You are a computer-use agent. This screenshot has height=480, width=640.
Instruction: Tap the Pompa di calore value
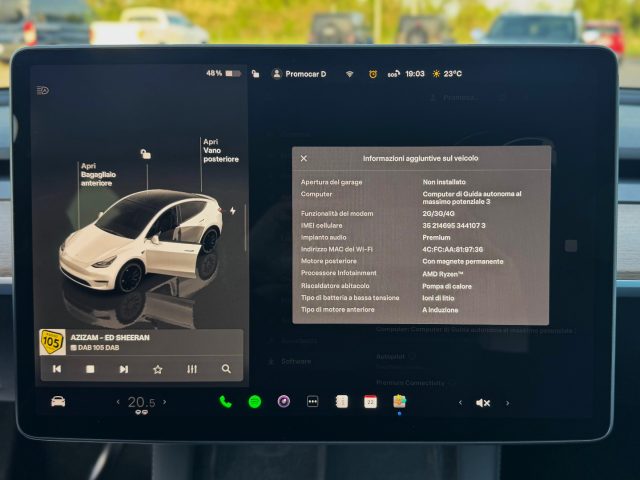pos(447,286)
